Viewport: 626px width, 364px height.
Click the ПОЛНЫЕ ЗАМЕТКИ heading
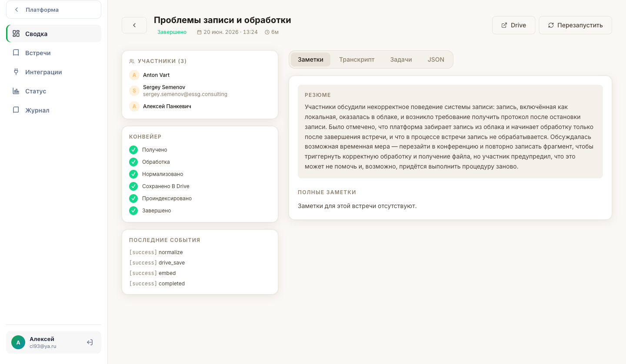pos(327,192)
